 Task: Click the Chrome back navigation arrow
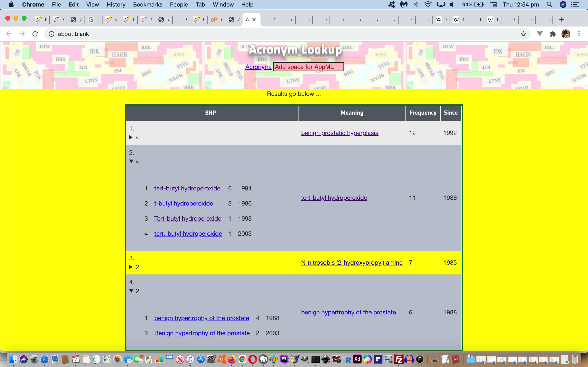coord(9,34)
